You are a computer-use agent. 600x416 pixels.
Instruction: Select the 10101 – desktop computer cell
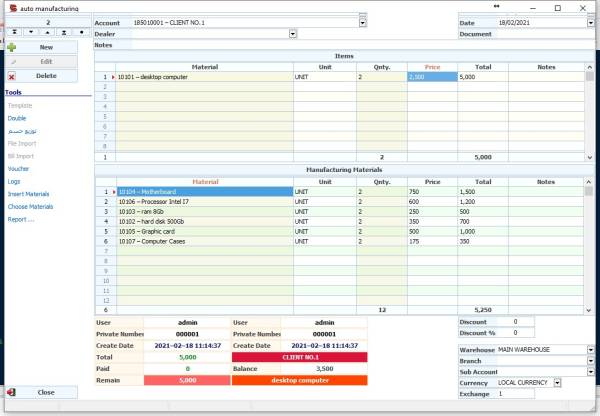(204, 77)
